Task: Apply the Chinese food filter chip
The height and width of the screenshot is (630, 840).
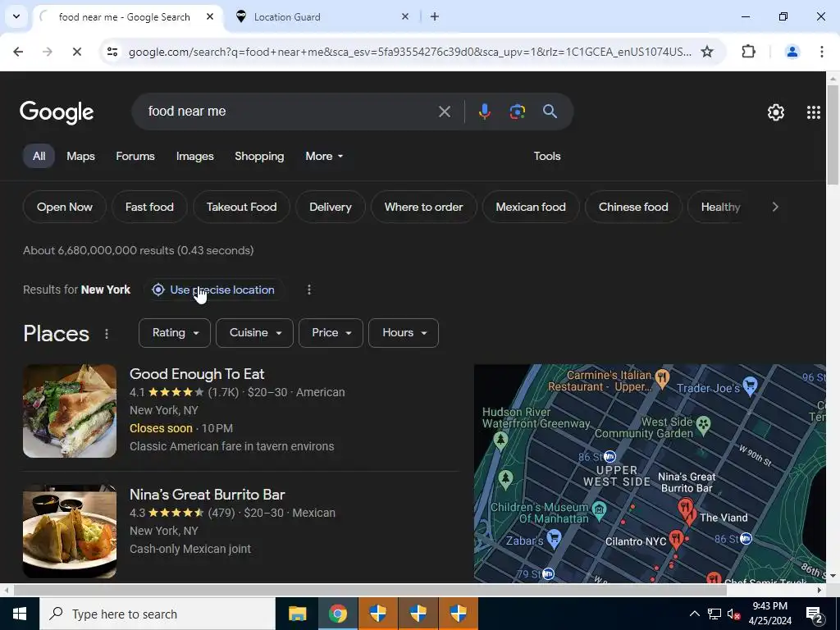Action: (633, 207)
